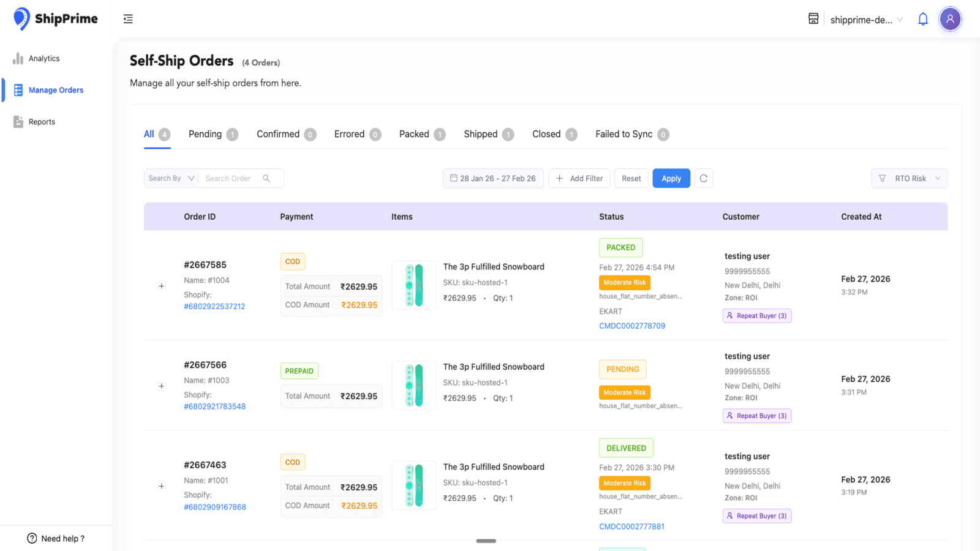The height and width of the screenshot is (551, 980).
Task: Collapse the sidebar with the menu-fold icon
Action: point(128,19)
